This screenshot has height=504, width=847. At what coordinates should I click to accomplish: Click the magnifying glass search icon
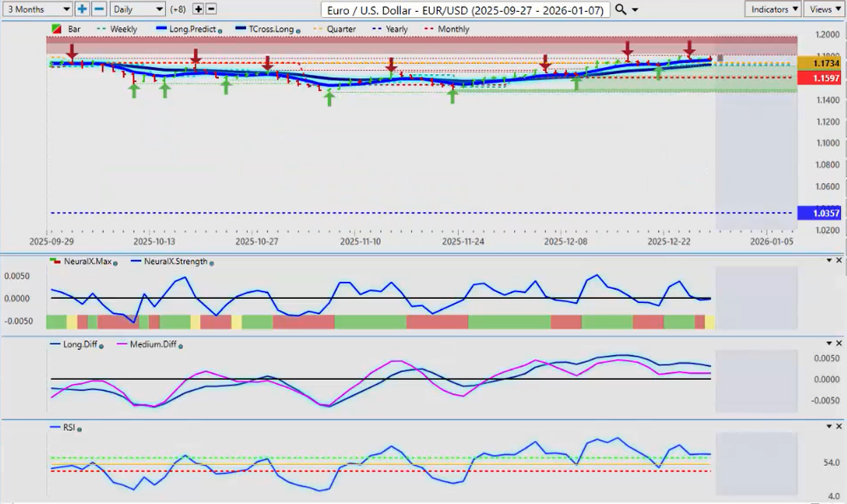point(621,9)
